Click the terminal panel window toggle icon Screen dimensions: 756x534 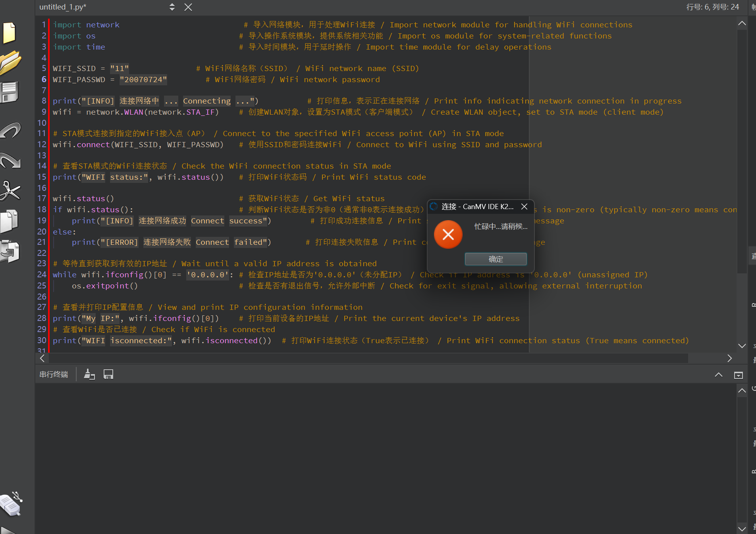click(739, 375)
